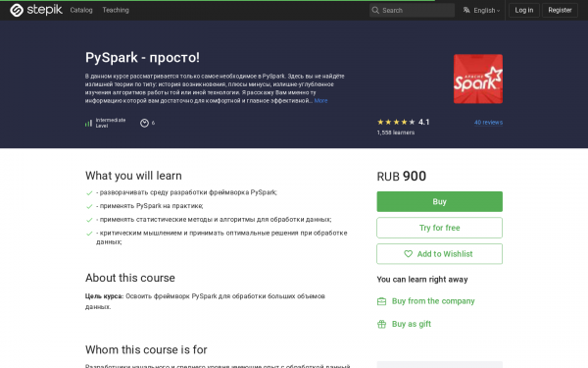Image resolution: width=588 pixels, height=368 pixels.
Task: Click the clock duration icon
Action: (x=144, y=123)
